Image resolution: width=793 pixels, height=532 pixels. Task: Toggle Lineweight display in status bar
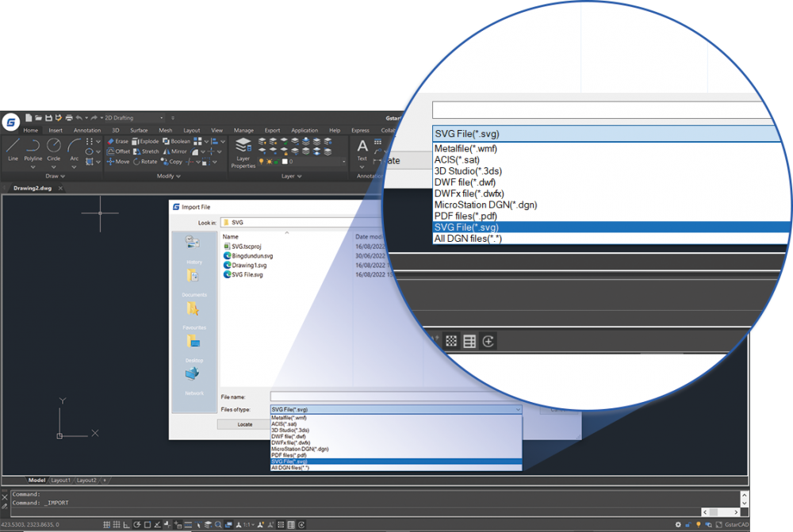[188, 525]
